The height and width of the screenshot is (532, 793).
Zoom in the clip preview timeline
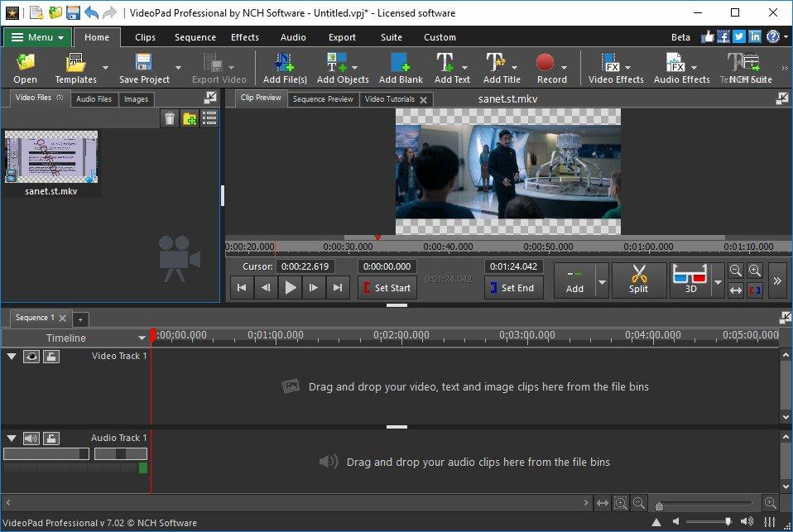(755, 271)
